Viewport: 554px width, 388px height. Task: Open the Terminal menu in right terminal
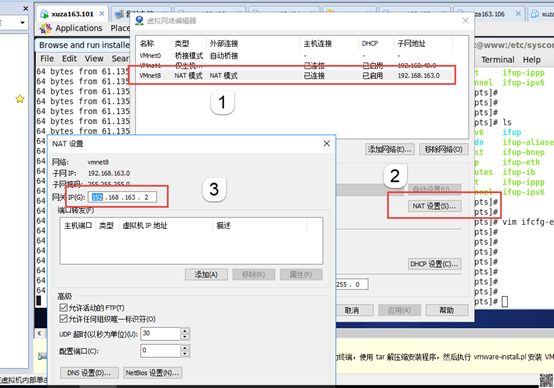[497, 60]
